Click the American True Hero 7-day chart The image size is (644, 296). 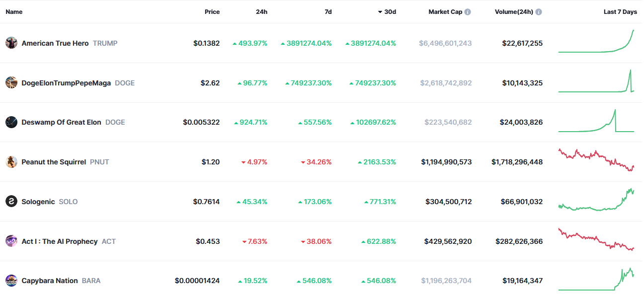[596, 43]
